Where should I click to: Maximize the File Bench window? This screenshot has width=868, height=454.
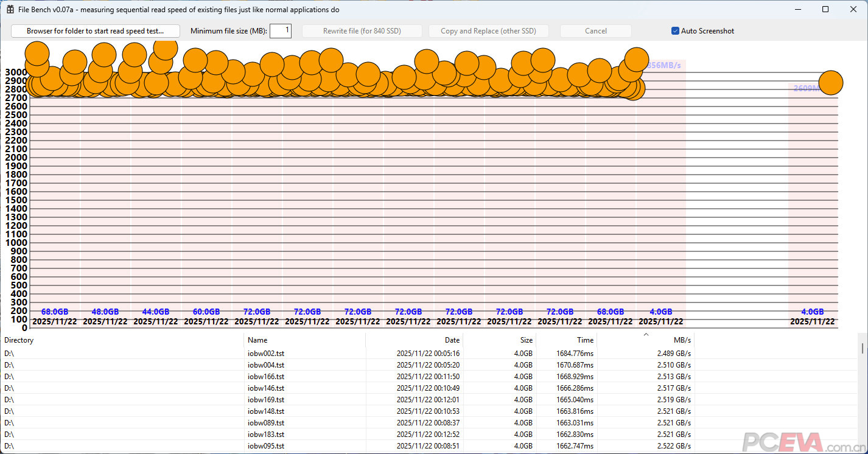tap(825, 10)
